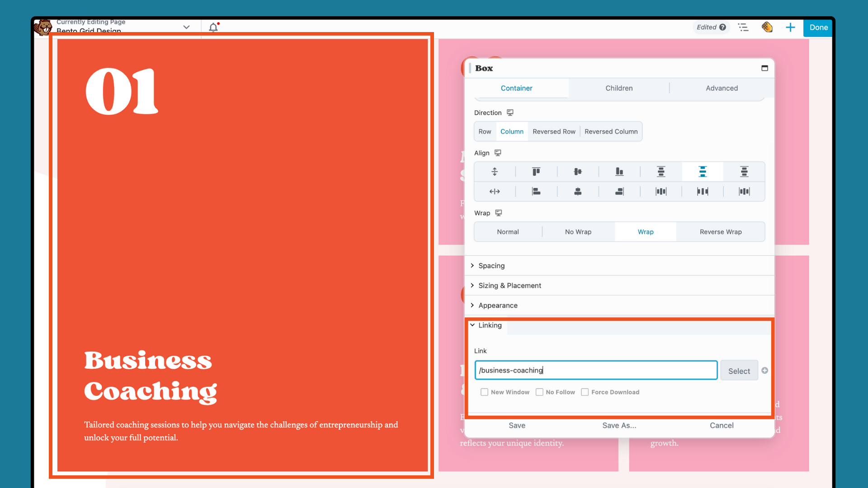Open the notifications bell icon
Image resolution: width=868 pixels, height=488 pixels.
213,27
